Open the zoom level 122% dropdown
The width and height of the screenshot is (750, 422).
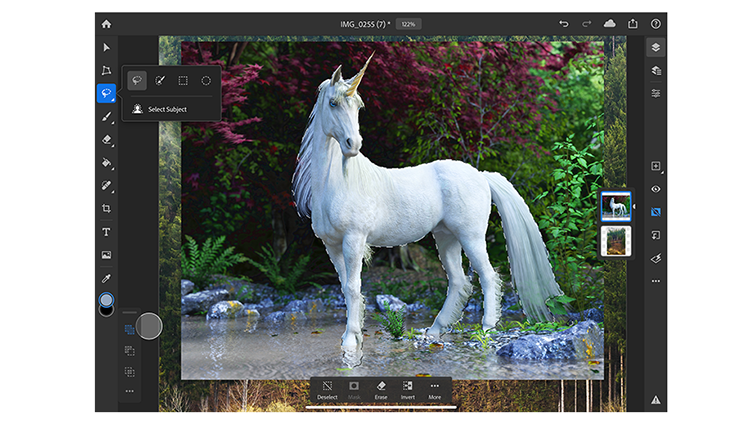tap(407, 23)
